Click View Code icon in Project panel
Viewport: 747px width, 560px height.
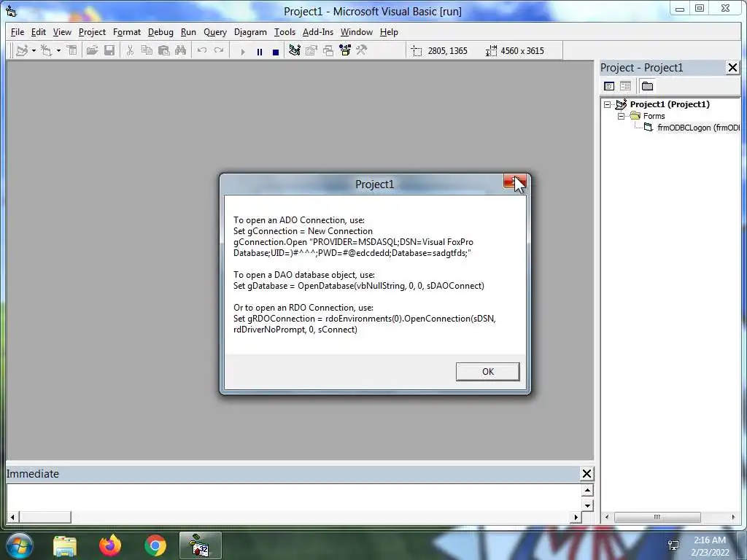(609, 86)
